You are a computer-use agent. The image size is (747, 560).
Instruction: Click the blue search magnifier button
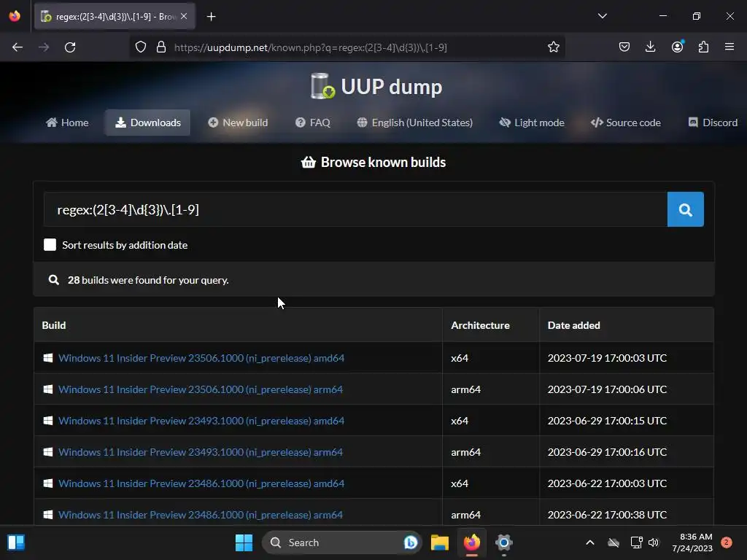685,209
